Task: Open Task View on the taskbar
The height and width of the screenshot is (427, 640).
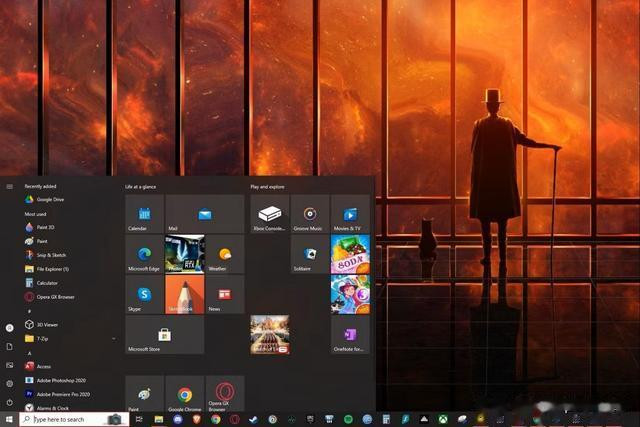Action: tap(139, 419)
